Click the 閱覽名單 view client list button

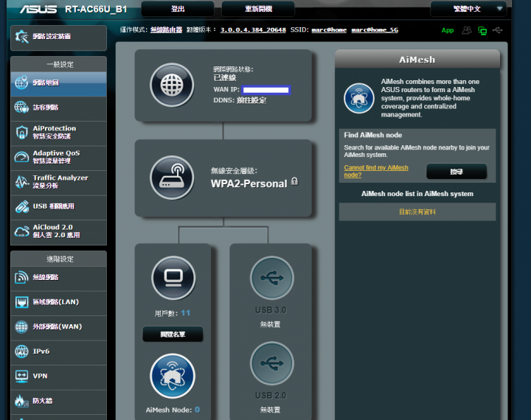(x=173, y=335)
